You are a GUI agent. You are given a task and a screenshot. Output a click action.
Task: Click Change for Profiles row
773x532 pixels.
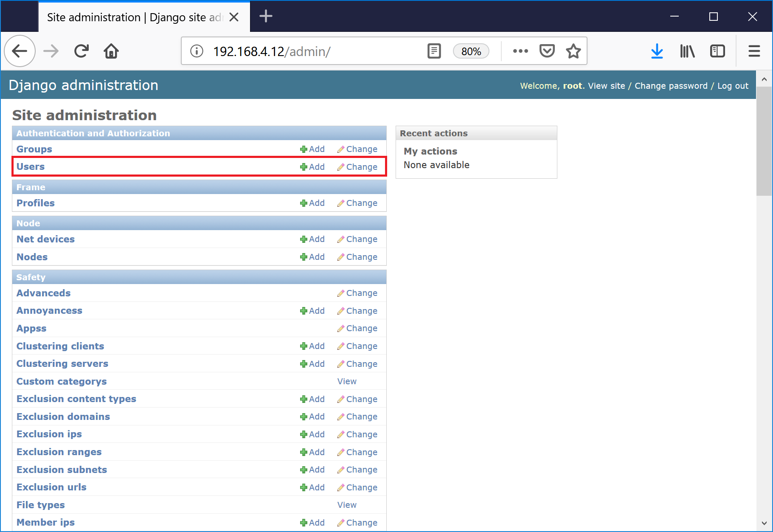pos(357,203)
